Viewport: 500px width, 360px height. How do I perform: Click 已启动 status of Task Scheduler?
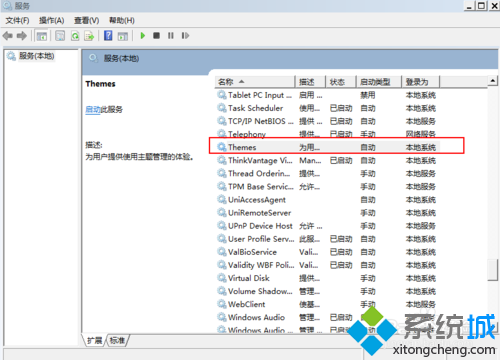(x=341, y=108)
